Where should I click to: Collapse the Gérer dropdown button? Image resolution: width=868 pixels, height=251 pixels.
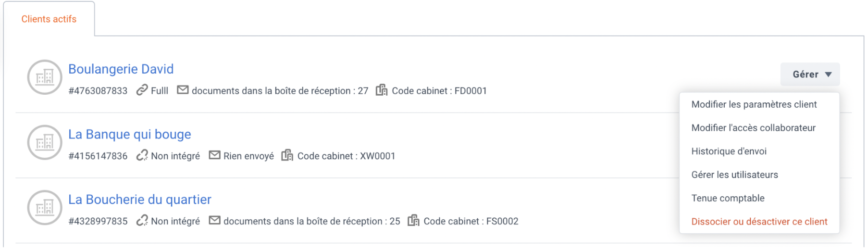(x=810, y=75)
